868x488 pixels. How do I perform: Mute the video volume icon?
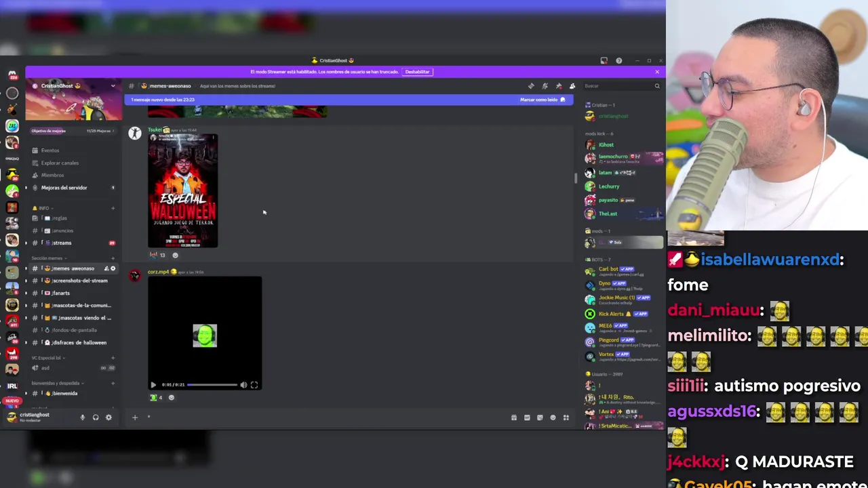click(x=243, y=384)
